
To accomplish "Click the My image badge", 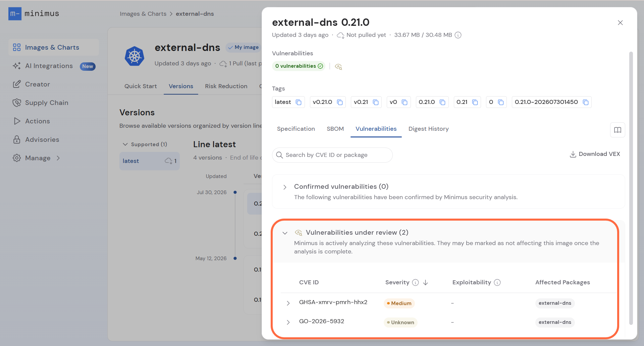I will point(244,47).
